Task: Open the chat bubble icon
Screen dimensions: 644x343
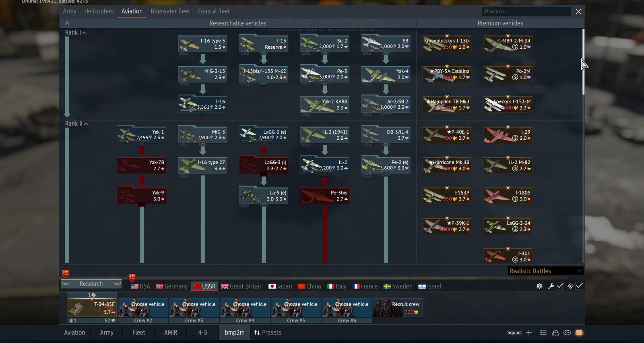Action: point(567,333)
